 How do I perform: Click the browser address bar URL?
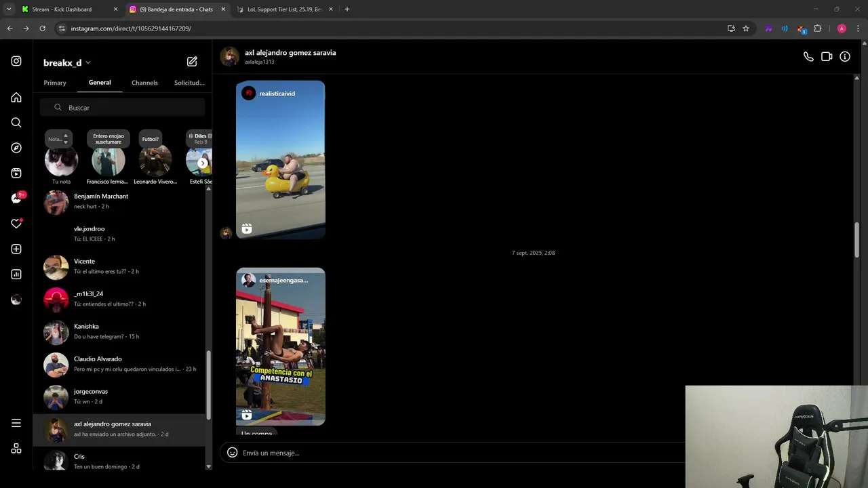point(131,28)
